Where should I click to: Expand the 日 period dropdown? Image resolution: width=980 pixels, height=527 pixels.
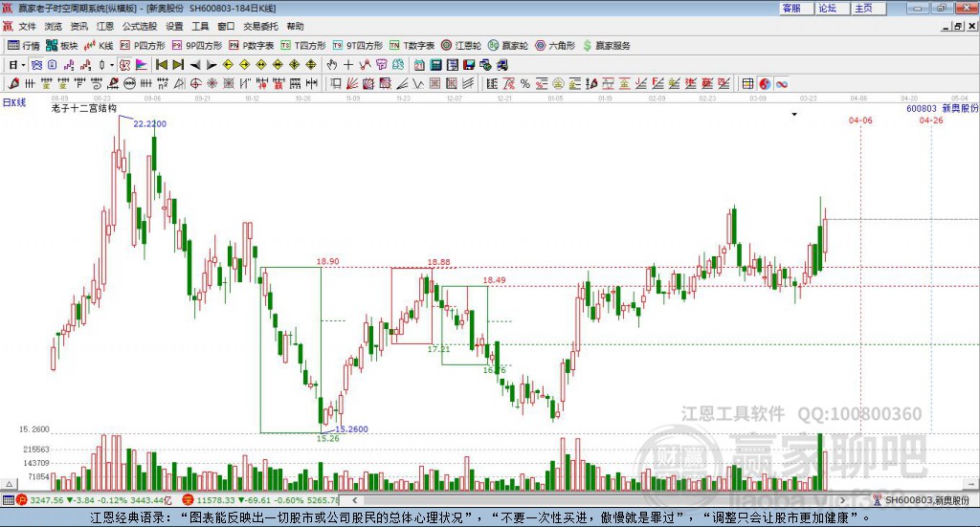tap(23, 65)
